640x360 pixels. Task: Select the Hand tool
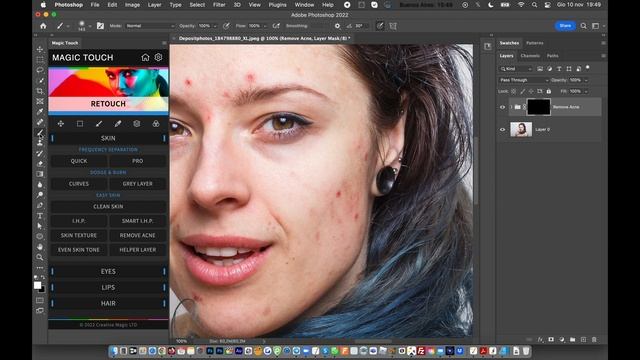point(40,247)
